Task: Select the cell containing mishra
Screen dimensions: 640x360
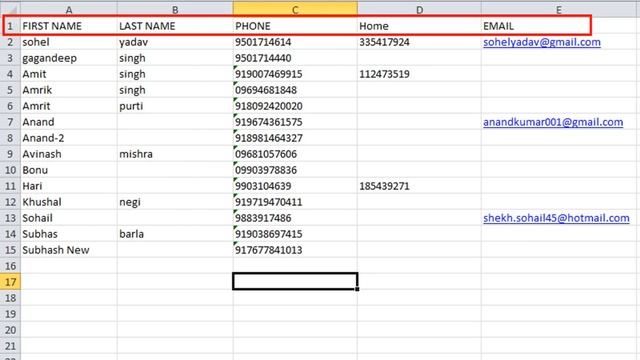Action: (x=175, y=154)
